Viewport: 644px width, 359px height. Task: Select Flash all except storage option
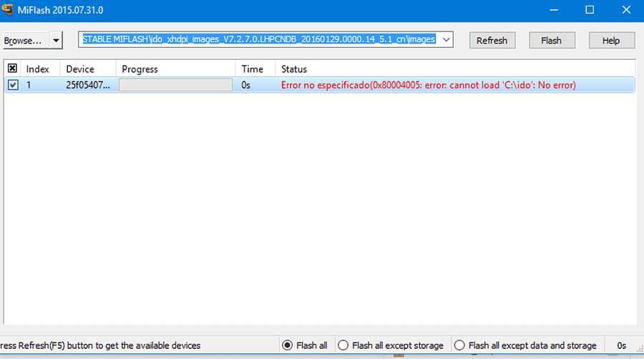tap(391, 345)
